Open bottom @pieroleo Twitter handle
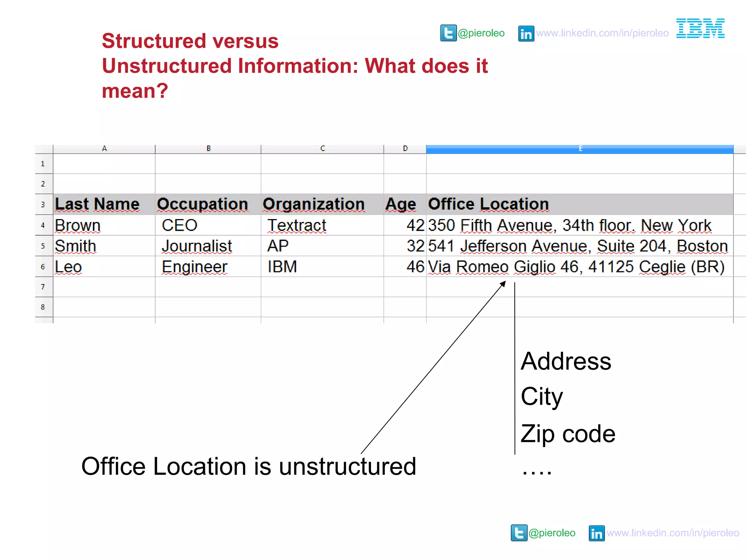Viewport: 747px width, 560px height. 552,533
